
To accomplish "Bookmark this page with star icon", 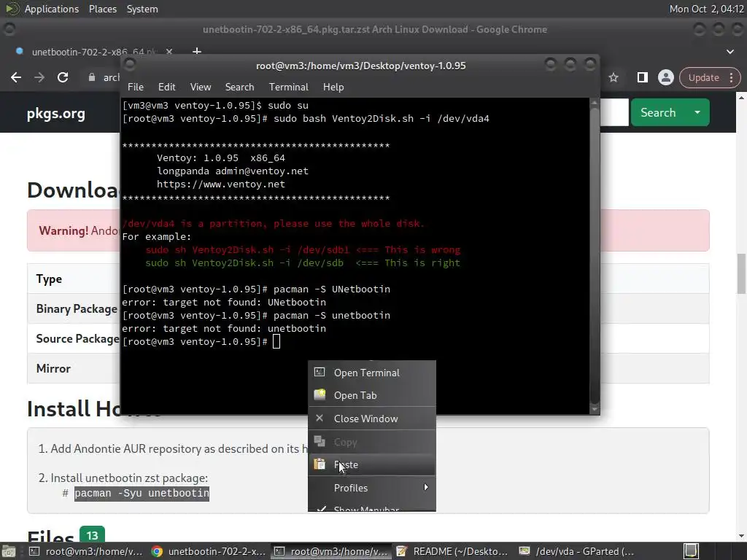I will (614, 77).
